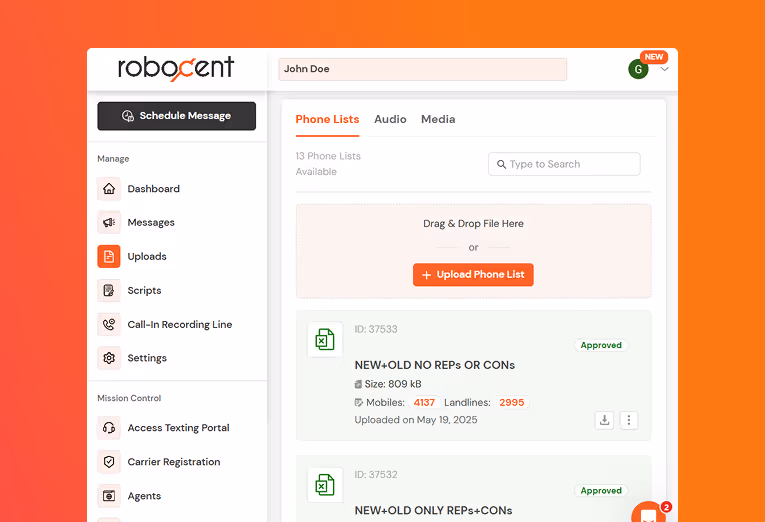Click landlines count 2995
The width and height of the screenshot is (765, 522).
point(511,403)
